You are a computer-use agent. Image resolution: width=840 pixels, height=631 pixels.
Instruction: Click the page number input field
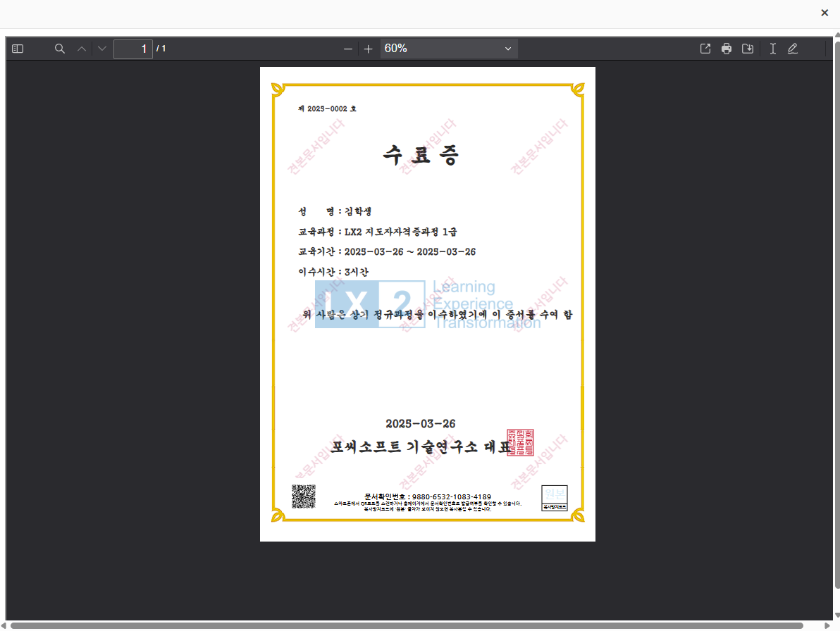[133, 49]
